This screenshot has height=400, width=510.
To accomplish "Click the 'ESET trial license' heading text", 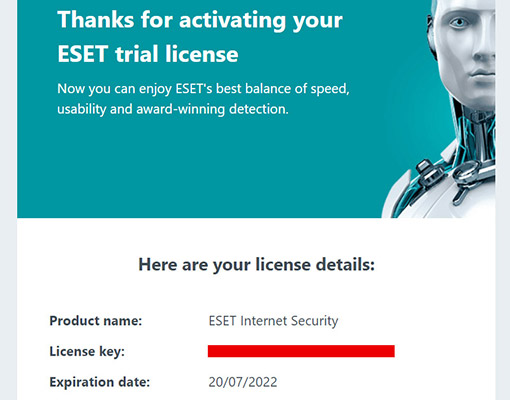I will 148,54.
